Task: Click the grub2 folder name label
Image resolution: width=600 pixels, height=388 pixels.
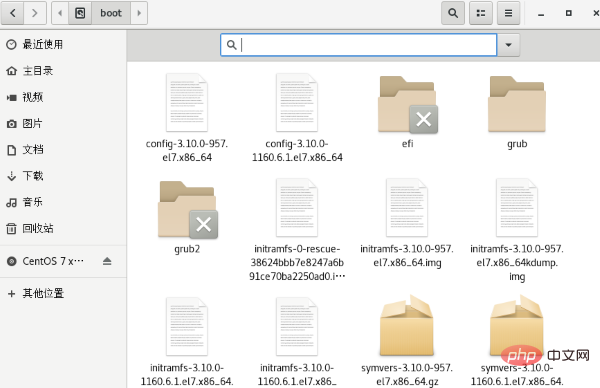Action: tap(187, 249)
